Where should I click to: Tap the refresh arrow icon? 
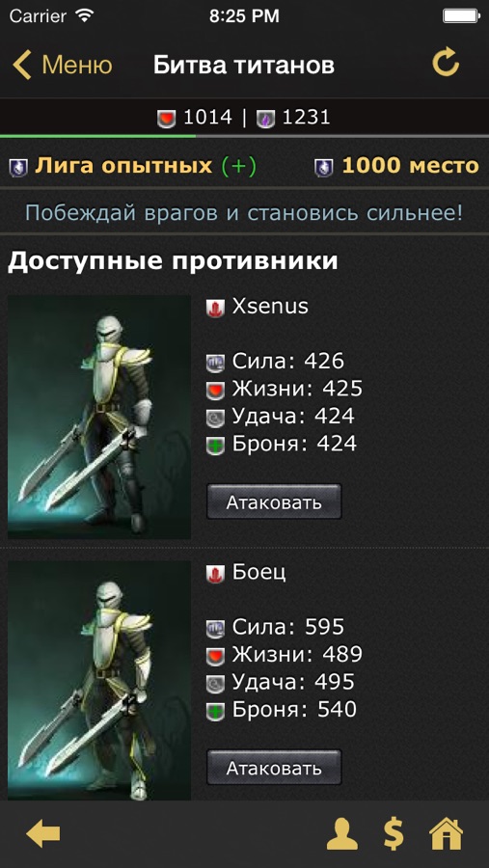coord(446,63)
